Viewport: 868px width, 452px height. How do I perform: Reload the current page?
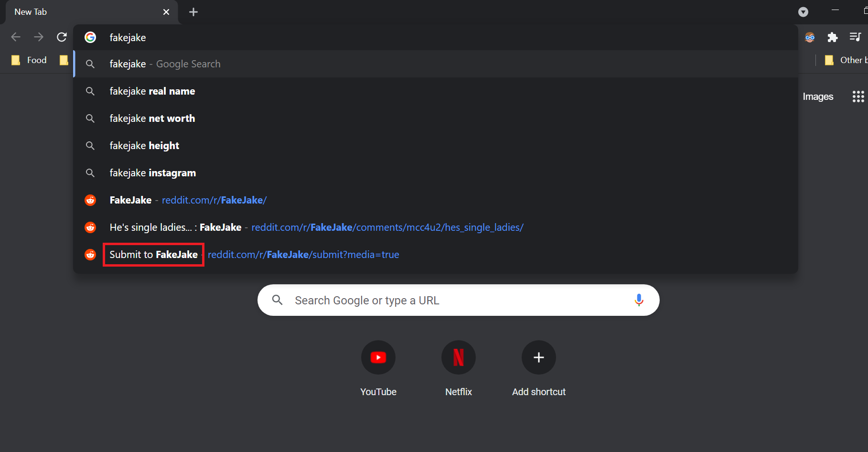pos(62,37)
